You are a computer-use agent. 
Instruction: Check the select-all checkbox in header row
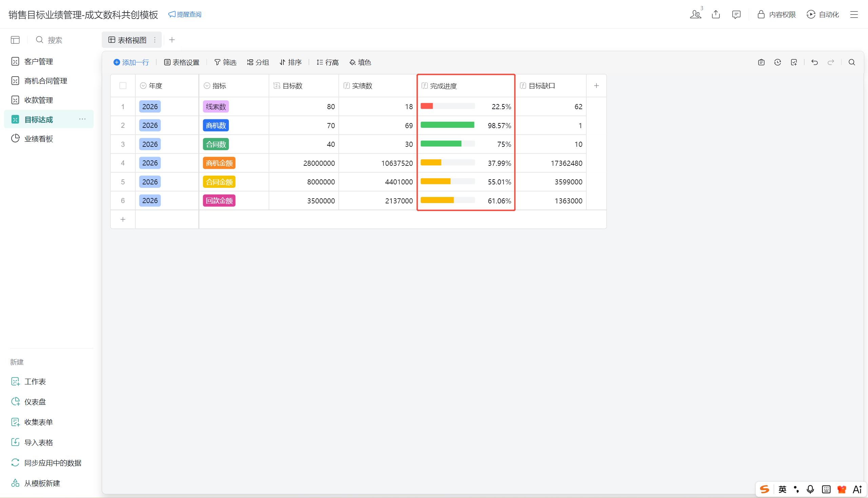pos(123,86)
